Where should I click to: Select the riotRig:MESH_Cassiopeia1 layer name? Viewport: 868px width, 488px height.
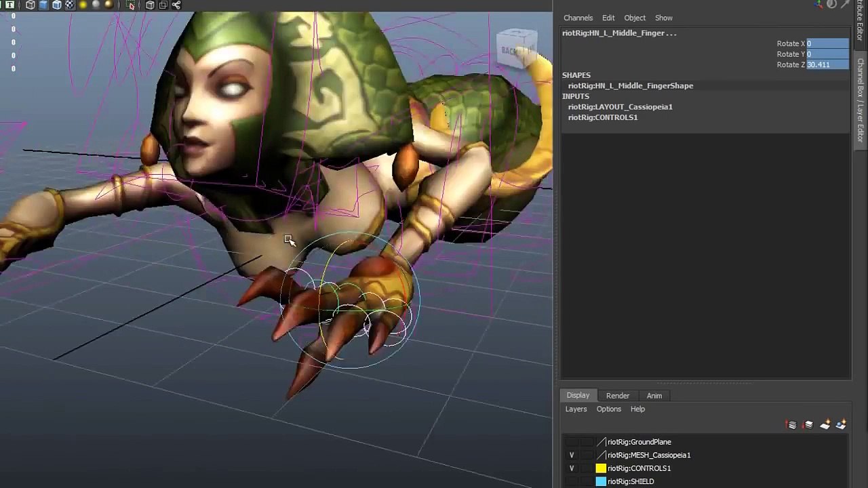[x=649, y=455]
